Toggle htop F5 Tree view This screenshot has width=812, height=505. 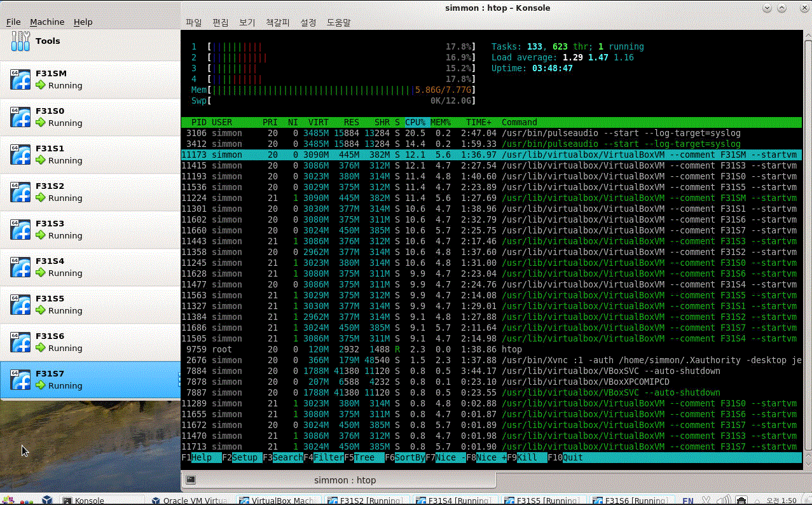coord(364,457)
